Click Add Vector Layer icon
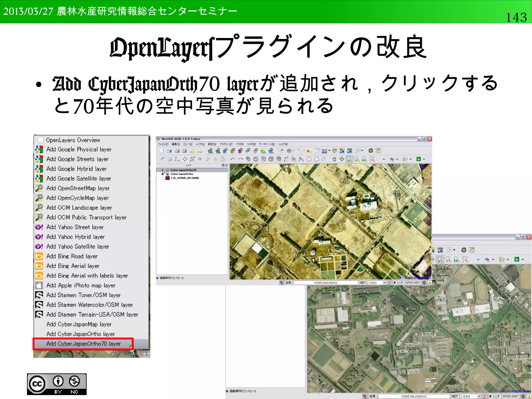 point(210,151)
